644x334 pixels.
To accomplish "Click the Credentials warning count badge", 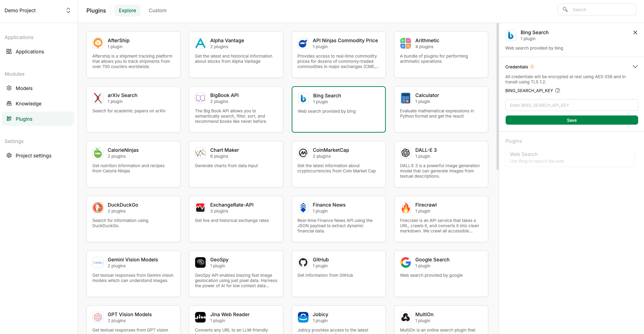I will click(532, 67).
